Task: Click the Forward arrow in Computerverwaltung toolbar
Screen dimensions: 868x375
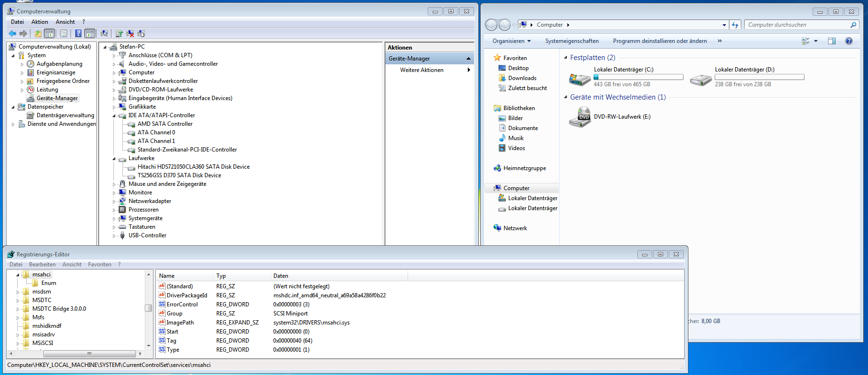Action: click(23, 33)
